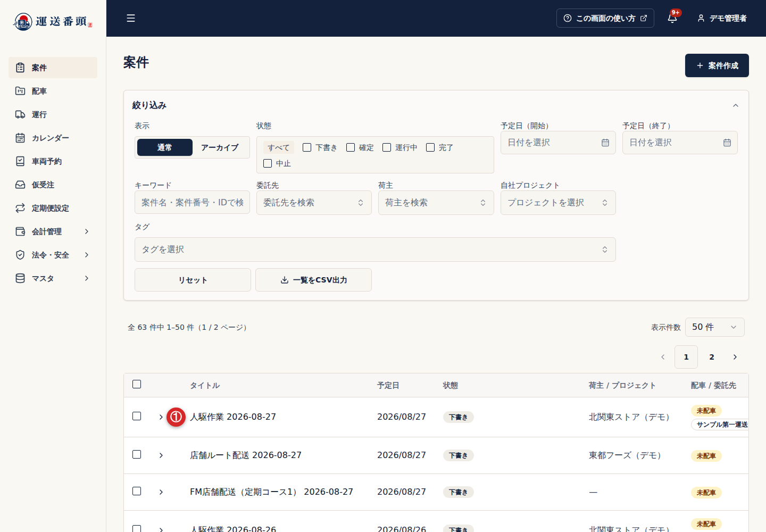The width and height of the screenshot is (766, 532).
Task: Click the 定期便設定 repeat icon
Action: [x=20, y=208]
